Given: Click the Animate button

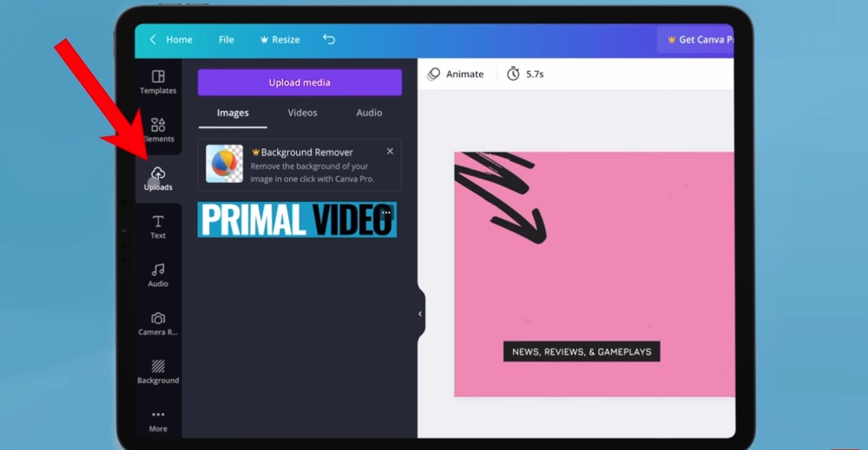Looking at the screenshot, I should pos(456,75).
